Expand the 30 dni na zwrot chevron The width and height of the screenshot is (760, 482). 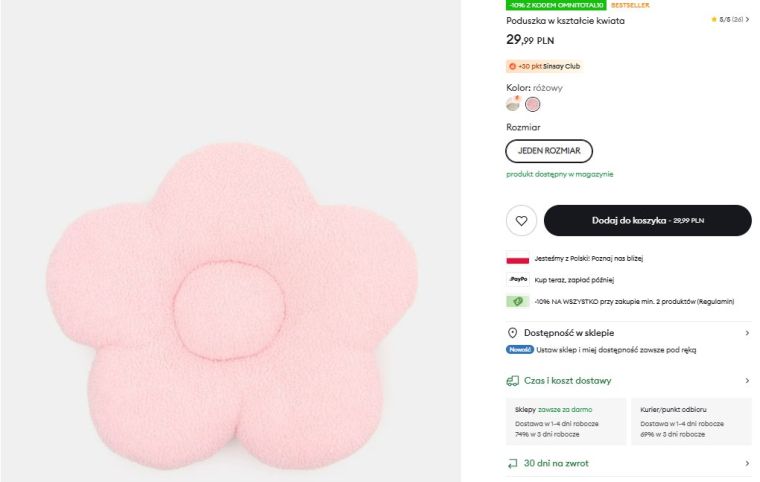coord(746,463)
